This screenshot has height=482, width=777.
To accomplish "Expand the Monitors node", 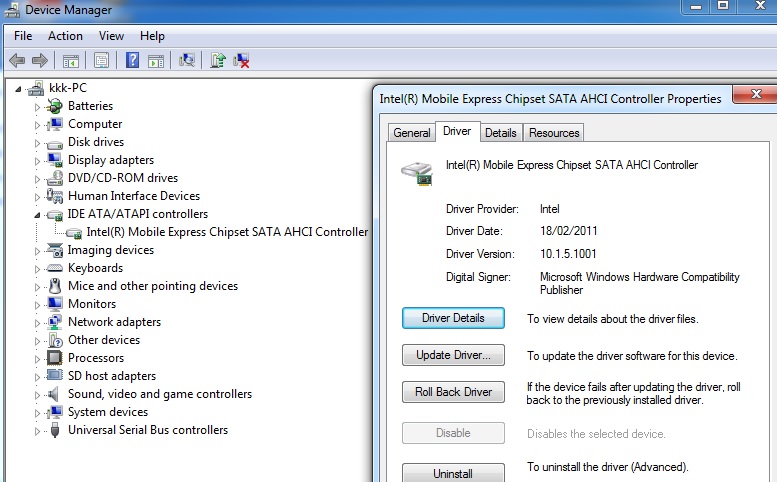I will point(37,305).
